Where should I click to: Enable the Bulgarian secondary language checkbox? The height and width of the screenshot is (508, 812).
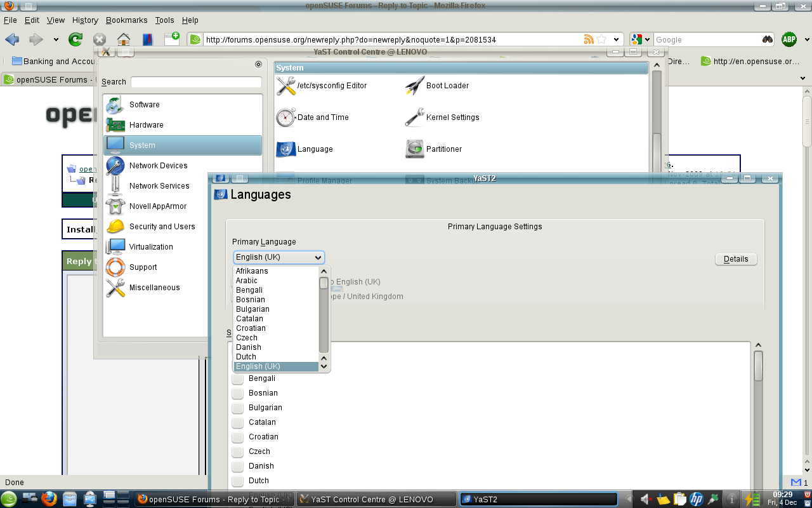click(x=238, y=408)
